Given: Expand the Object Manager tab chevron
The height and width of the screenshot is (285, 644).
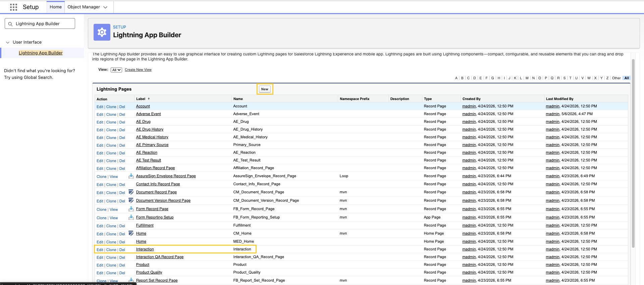Looking at the screenshot, I should tap(105, 7).
